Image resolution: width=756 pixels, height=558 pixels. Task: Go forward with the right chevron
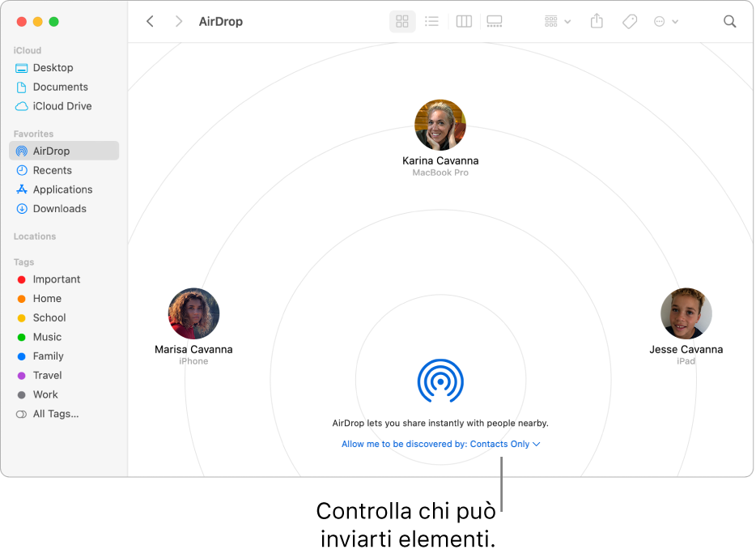tap(179, 21)
